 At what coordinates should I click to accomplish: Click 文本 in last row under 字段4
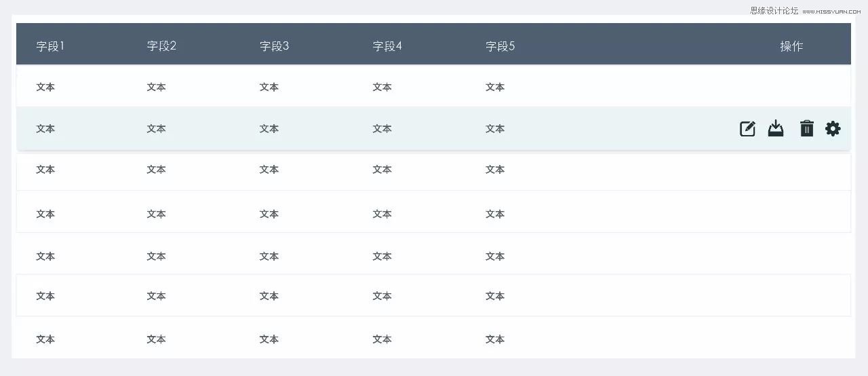pos(382,339)
